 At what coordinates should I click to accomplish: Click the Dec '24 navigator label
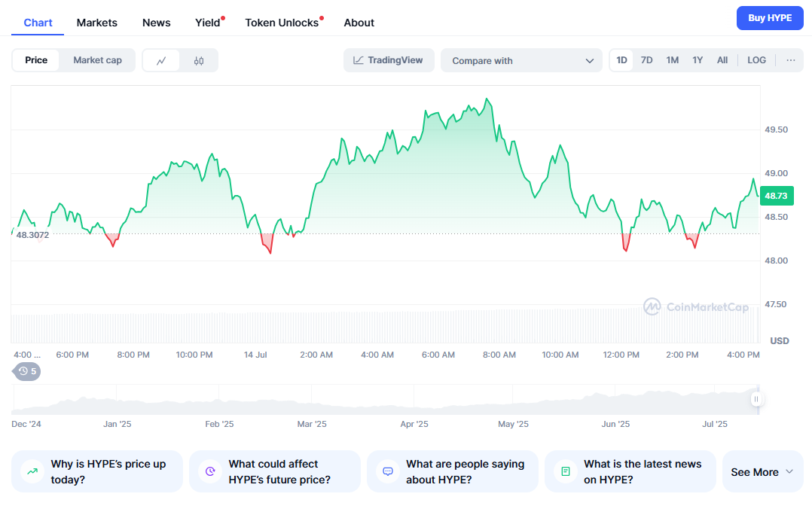coord(26,424)
